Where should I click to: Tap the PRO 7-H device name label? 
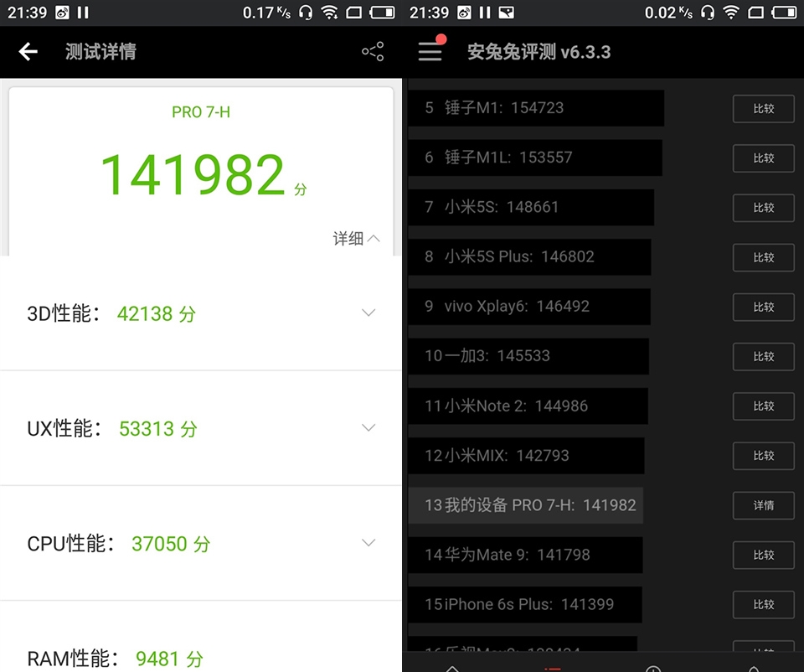(201, 111)
